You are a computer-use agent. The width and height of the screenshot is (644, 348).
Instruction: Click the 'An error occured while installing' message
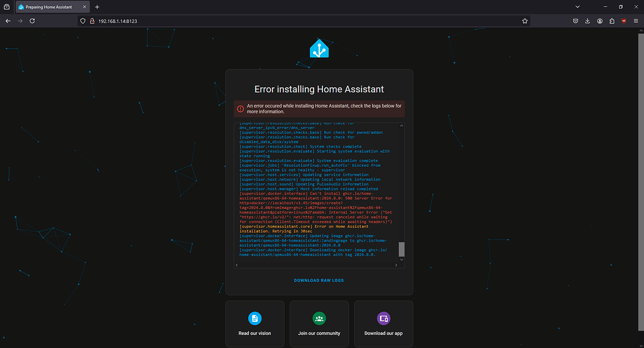click(324, 108)
